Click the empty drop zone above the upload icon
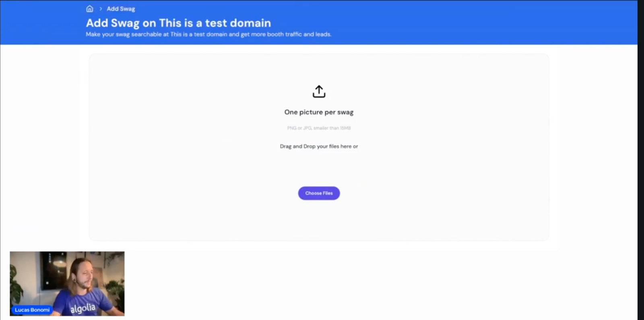Image resolution: width=644 pixels, height=320 pixels. 319,69
